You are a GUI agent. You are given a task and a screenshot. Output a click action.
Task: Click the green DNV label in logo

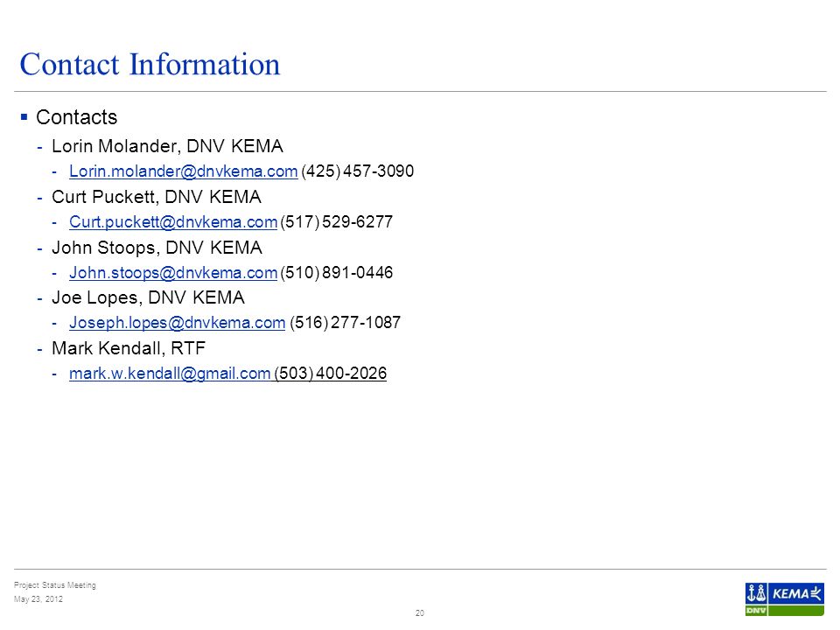(756, 611)
